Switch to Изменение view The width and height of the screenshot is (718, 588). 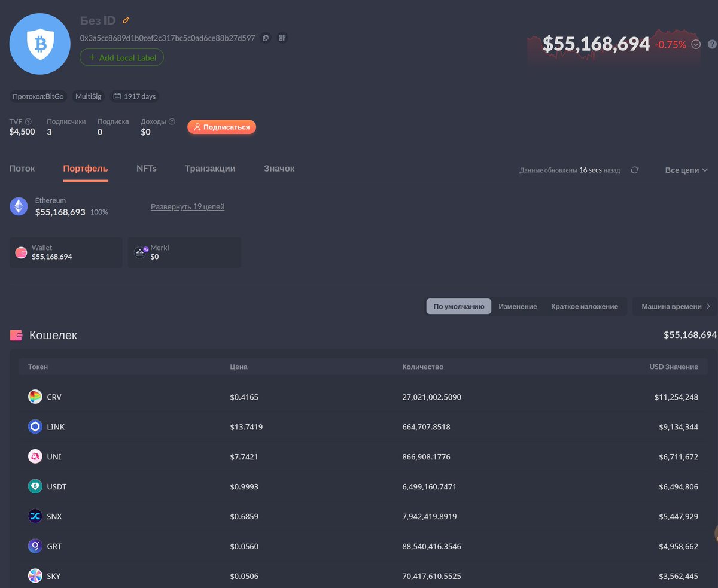(x=518, y=306)
